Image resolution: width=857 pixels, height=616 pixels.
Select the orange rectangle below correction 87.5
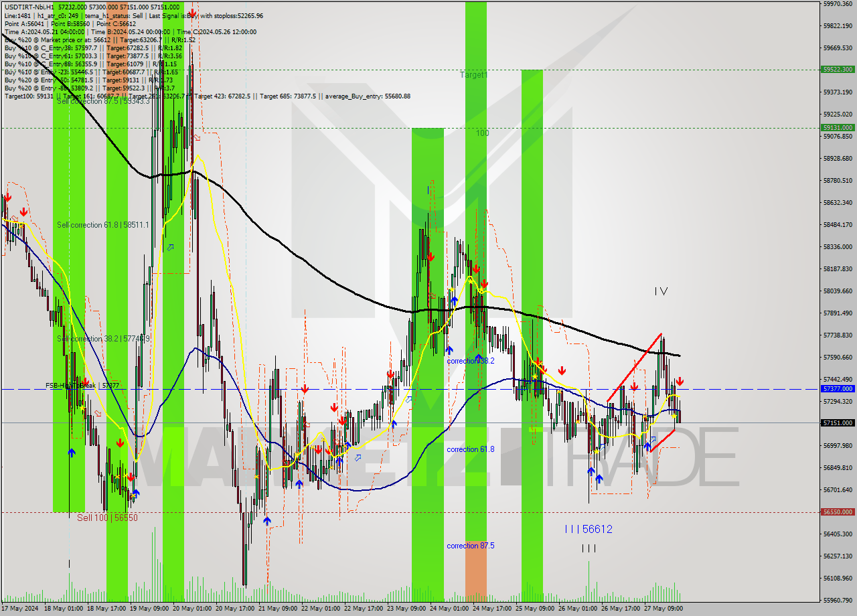(x=476, y=571)
